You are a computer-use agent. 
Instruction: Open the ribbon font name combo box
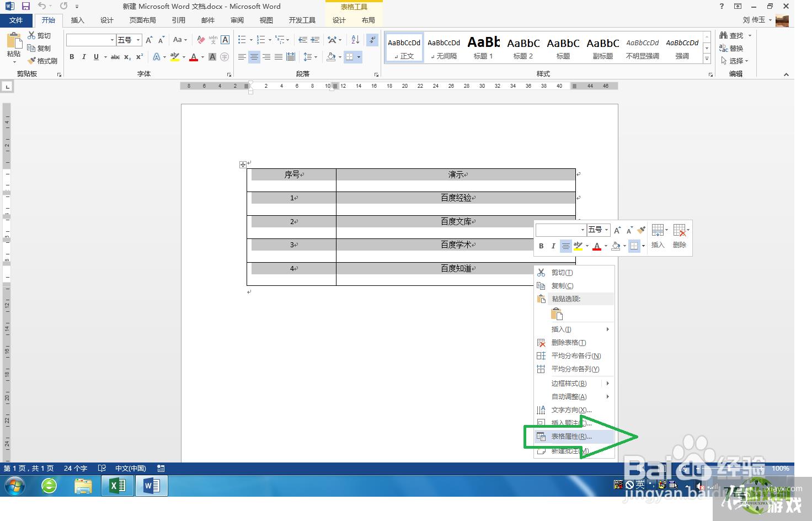pos(90,40)
